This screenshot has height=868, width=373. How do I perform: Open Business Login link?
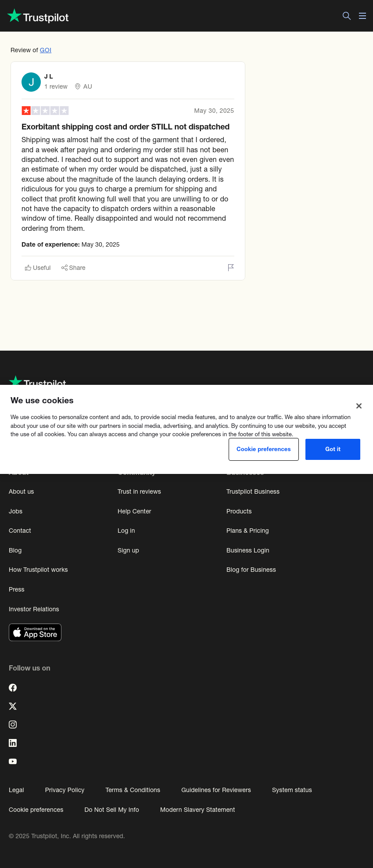pyautogui.click(x=247, y=550)
